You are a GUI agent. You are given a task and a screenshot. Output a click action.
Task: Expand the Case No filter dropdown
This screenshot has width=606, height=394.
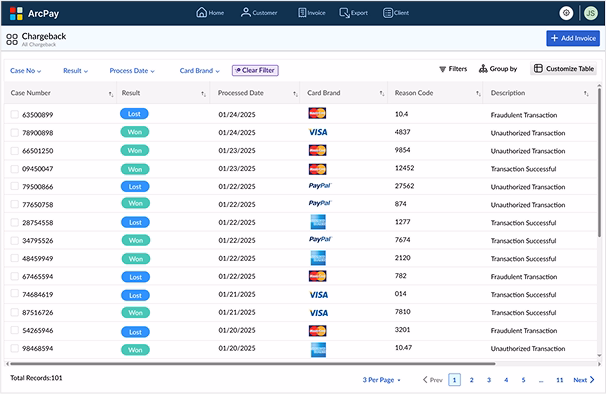tap(26, 71)
